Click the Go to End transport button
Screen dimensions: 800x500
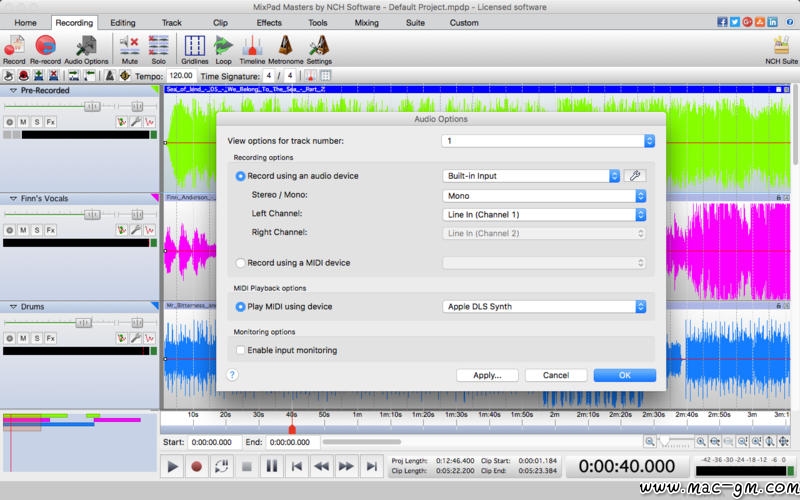(x=371, y=466)
